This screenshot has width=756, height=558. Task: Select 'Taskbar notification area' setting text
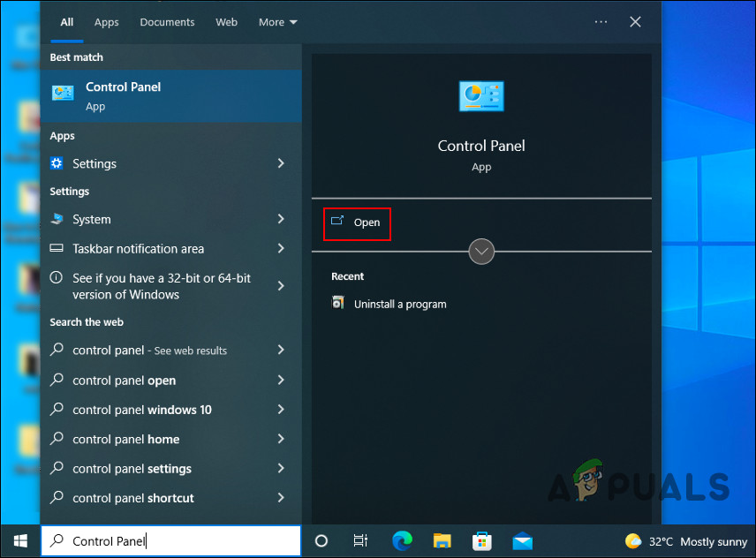click(138, 249)
